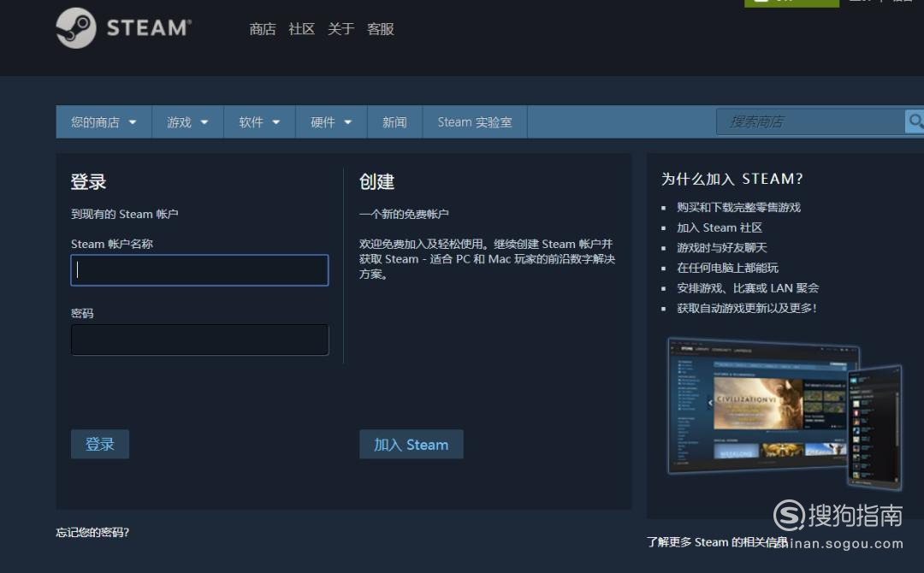Image resolution: width=924 pixels, height=573 pixels.
Task: Click the 在任何电脑上都能玩 list item
Action: coord(728,268)
